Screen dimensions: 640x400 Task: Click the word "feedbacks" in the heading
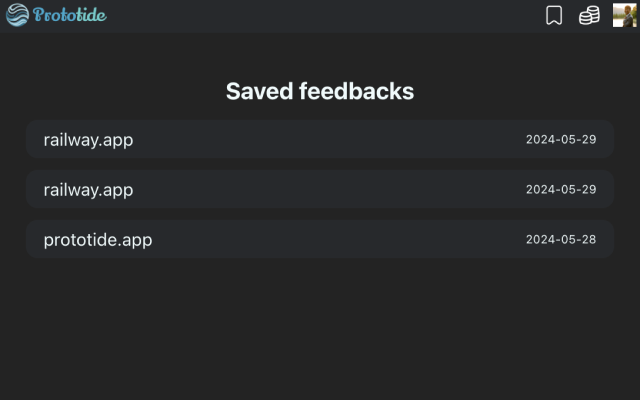[356, 91]
